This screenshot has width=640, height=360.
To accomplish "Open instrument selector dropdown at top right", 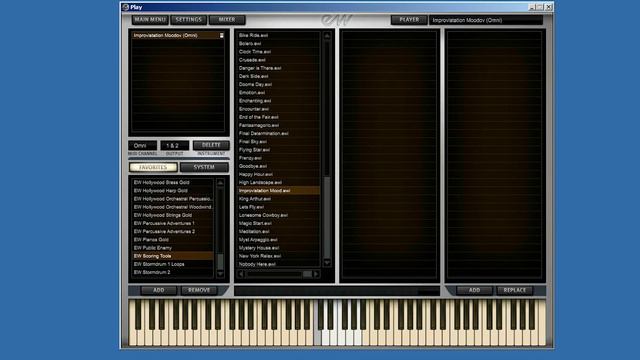I will (486, 20).
